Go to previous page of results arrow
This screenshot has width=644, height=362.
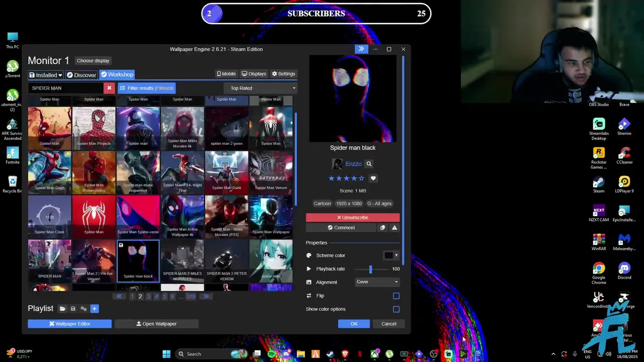[x=119, y=297]
